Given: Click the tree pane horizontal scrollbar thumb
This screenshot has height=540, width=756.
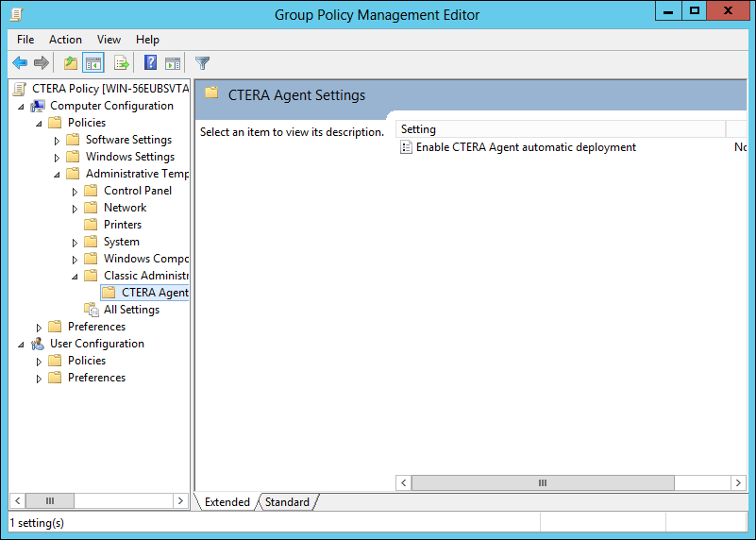Looking at the screenshot, I should [50, 501].
